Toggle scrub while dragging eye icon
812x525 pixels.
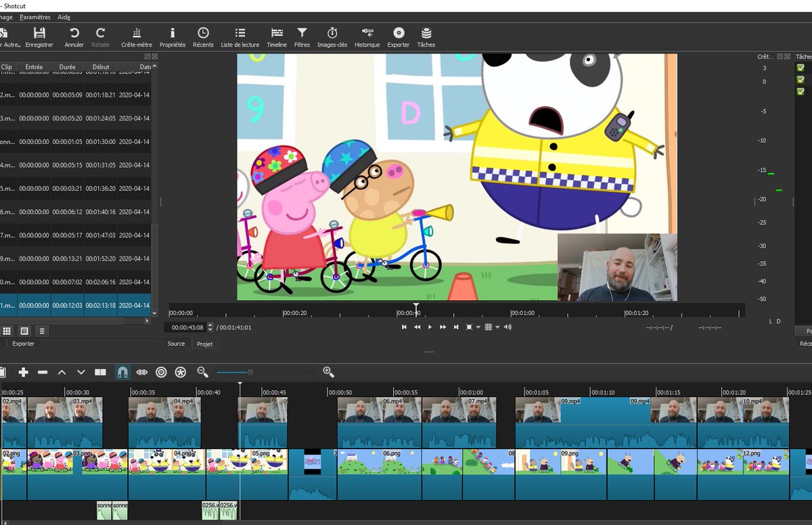point(141,372)
